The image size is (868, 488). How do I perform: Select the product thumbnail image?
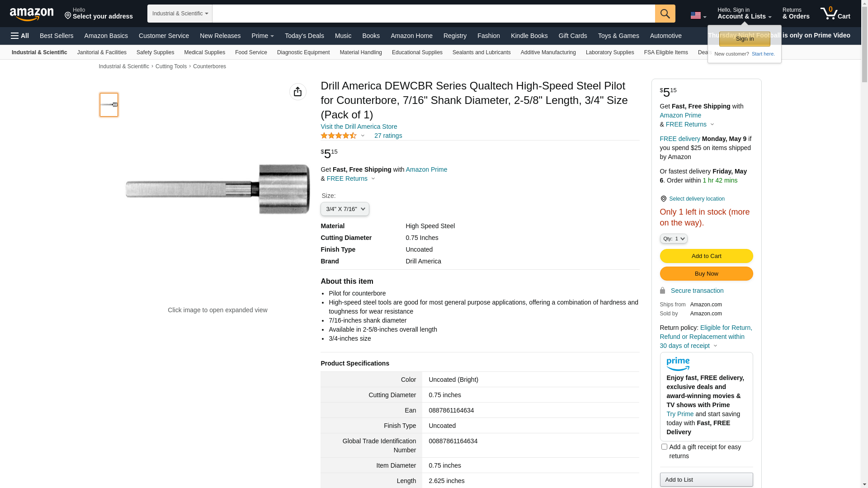click(x=109, y=105)
